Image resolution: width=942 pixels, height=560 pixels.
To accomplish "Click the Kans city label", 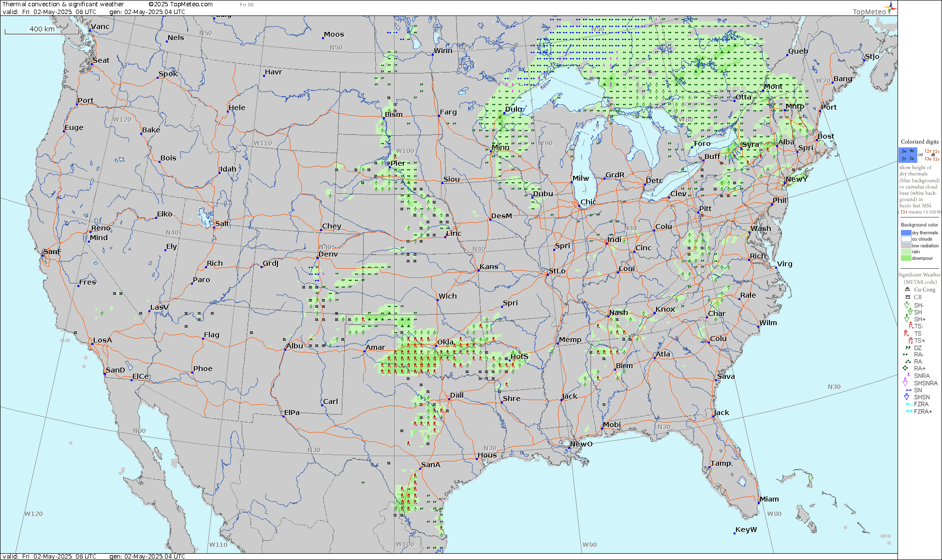I will point(489,266).
